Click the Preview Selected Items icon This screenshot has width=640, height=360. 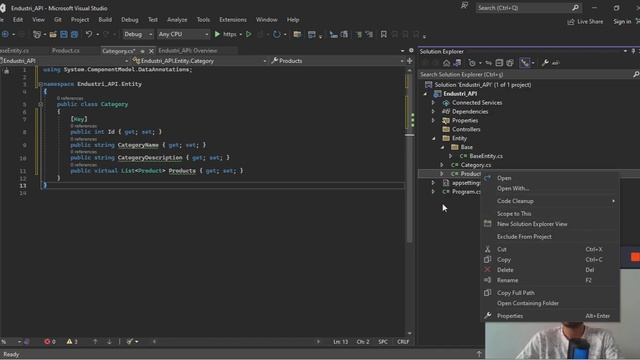(x=556, y=63)
